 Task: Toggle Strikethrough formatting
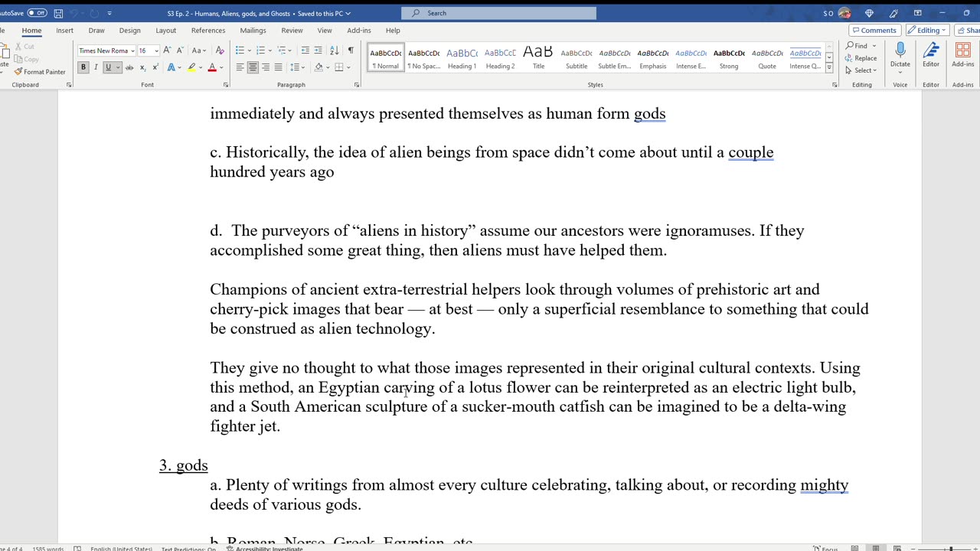click(129, 67)
